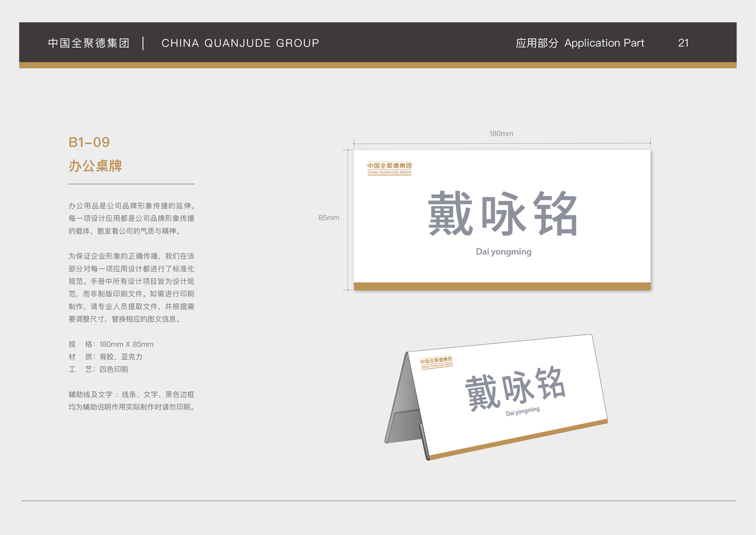756x535 pixels.
Task: Click the Quanjude logo on flat desk sign
Action: click(x=390, y=168)
